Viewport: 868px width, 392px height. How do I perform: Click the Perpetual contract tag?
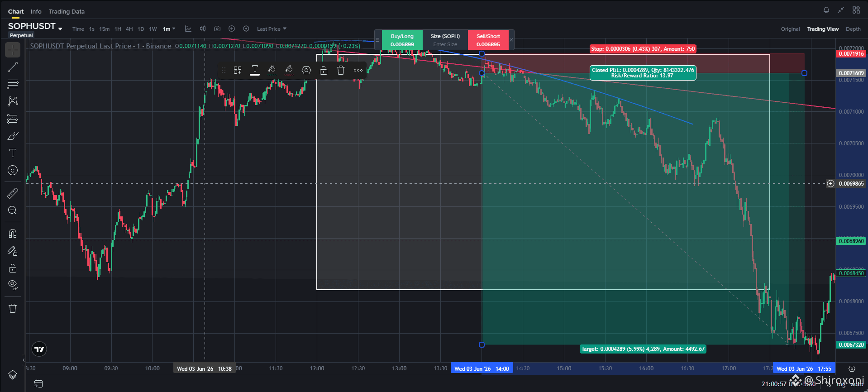pos(21,35)
